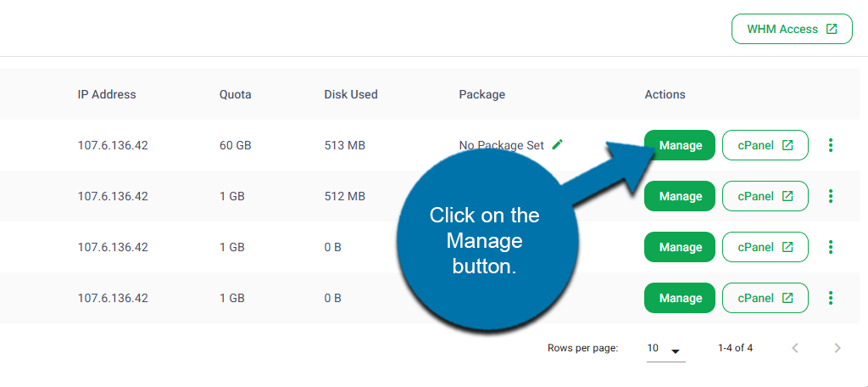
Task: Click Manage in the third row
Action: click(680, 247)
